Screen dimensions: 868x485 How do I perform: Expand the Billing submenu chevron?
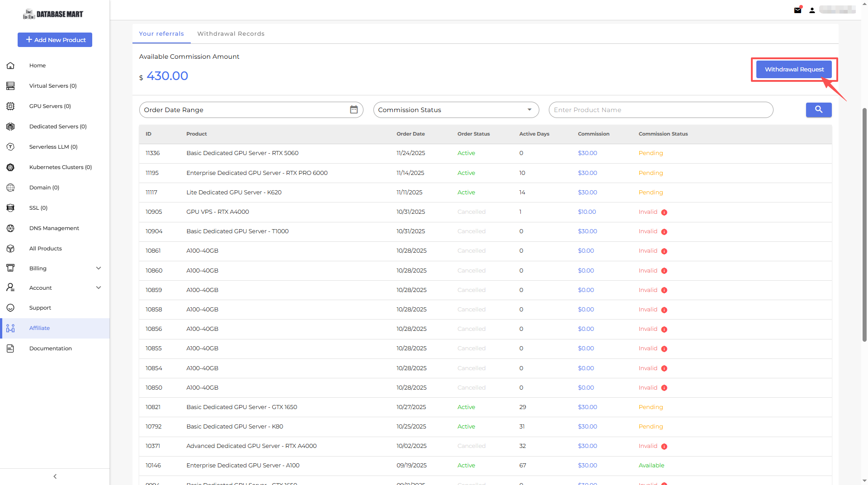coord(99,268)
